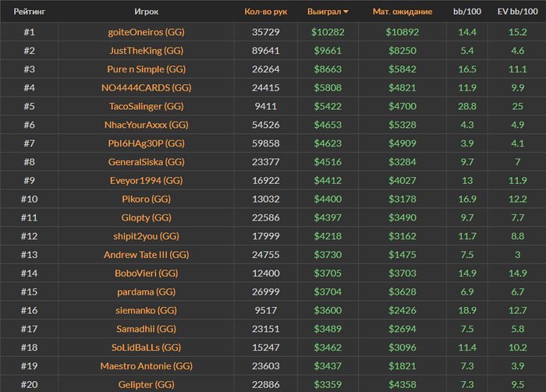Click on TacoSalinger (GG) name
The height and width of the screenshot is (392, 546).
point(146,106)
